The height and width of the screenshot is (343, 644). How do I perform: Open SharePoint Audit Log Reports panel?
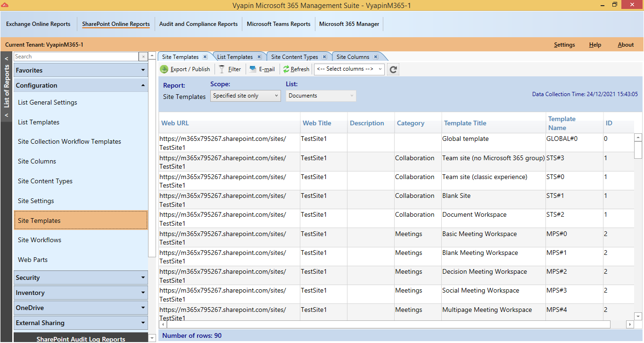coord(81,338)
